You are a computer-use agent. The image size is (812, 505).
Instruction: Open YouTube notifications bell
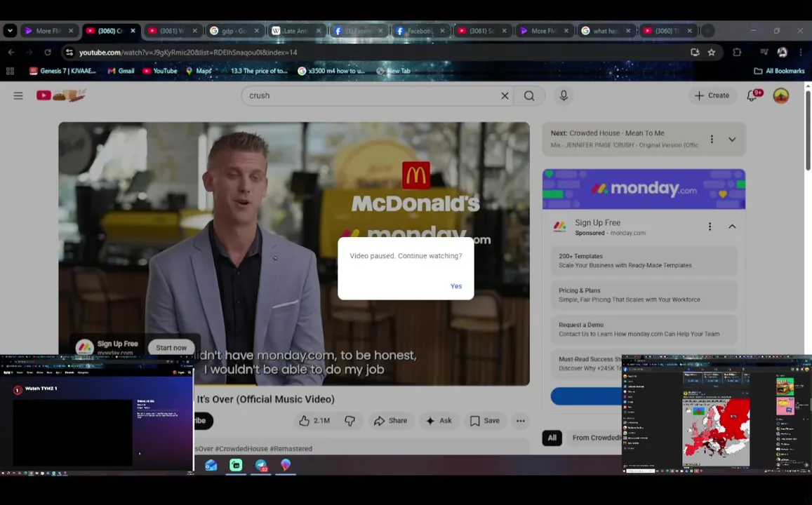752,95
